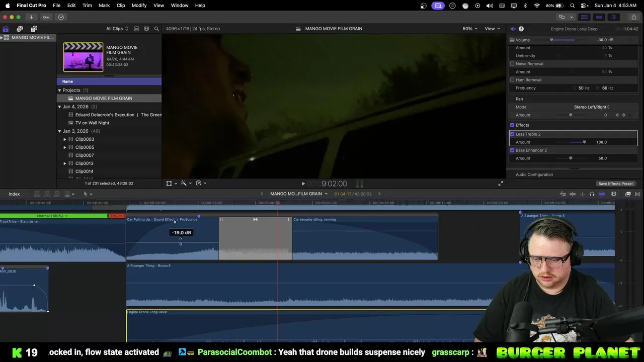Select the 60 Hz hum frequency

(598, 88)
